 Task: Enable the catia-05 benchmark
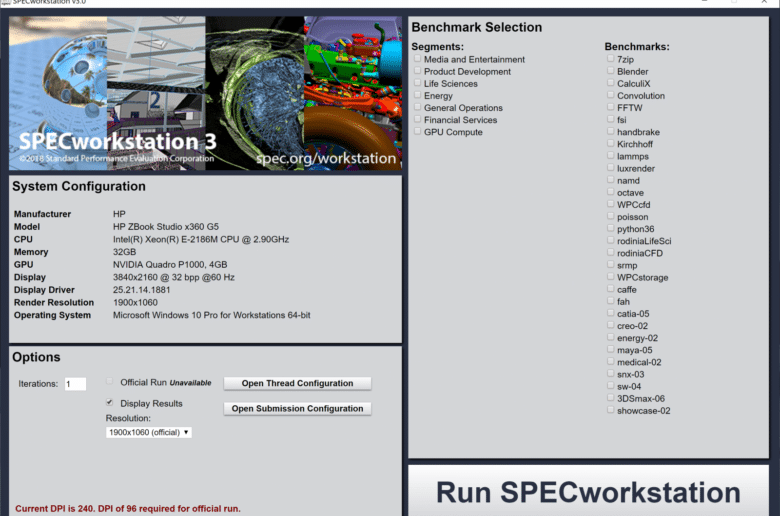tap(610, 313)
